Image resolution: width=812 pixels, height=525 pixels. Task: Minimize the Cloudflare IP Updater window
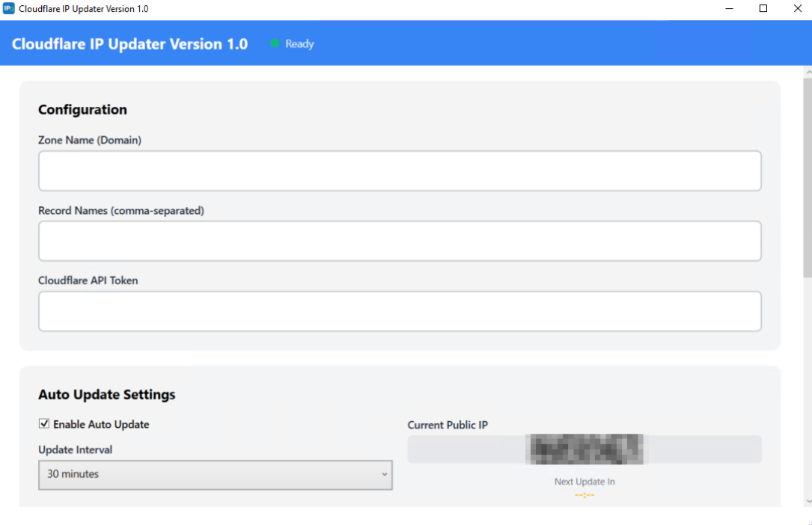click(x=729, y=9)
